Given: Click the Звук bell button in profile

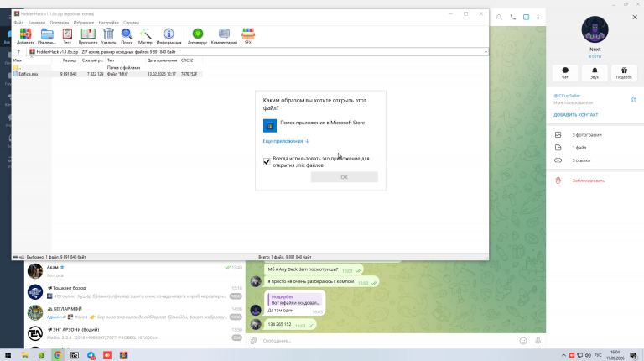Looking at the screenshot, I should click(595, 73).
